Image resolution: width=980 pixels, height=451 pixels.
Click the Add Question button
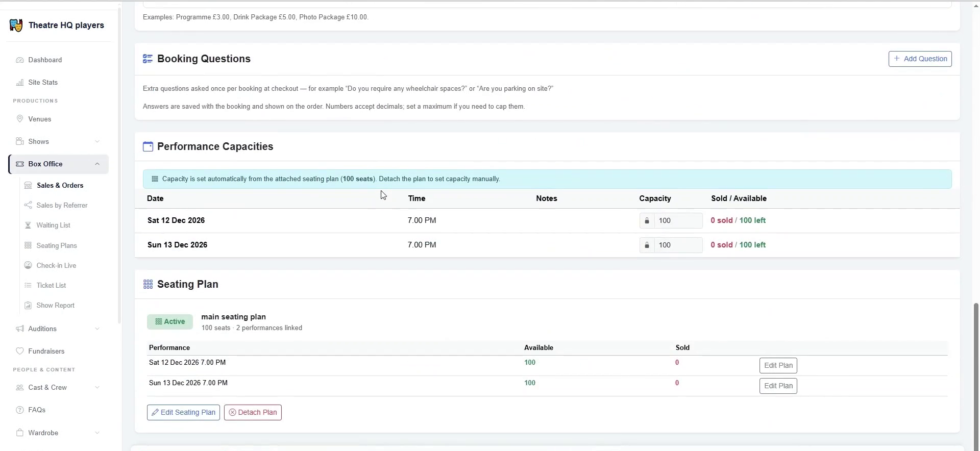[x=920, y=59]
